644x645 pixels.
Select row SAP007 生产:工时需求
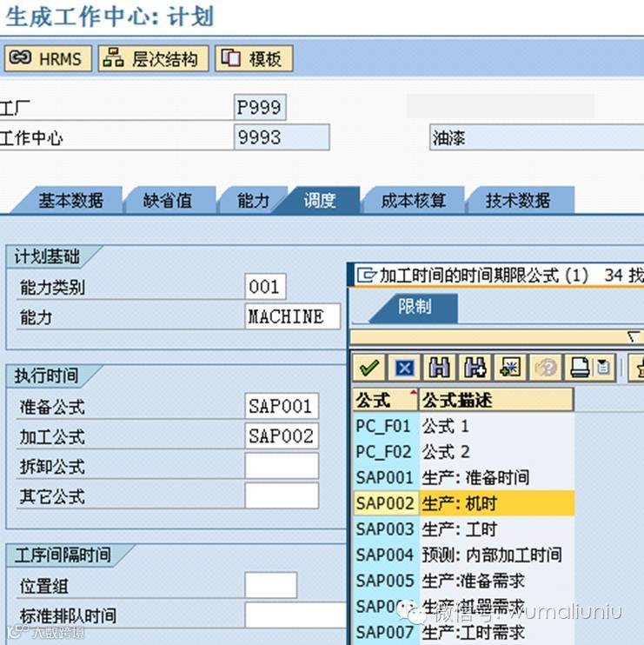click(x=463, y=632)
